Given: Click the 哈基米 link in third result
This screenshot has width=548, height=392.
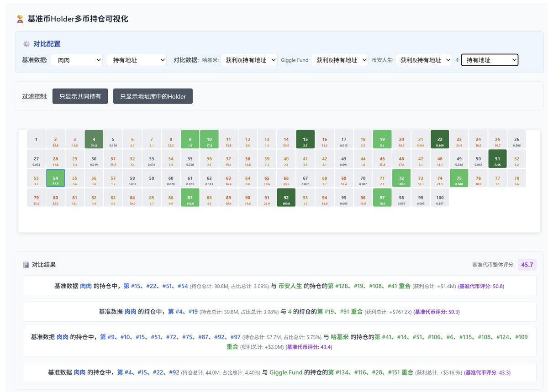Looking at the screenshot, I should pos(340,337).
